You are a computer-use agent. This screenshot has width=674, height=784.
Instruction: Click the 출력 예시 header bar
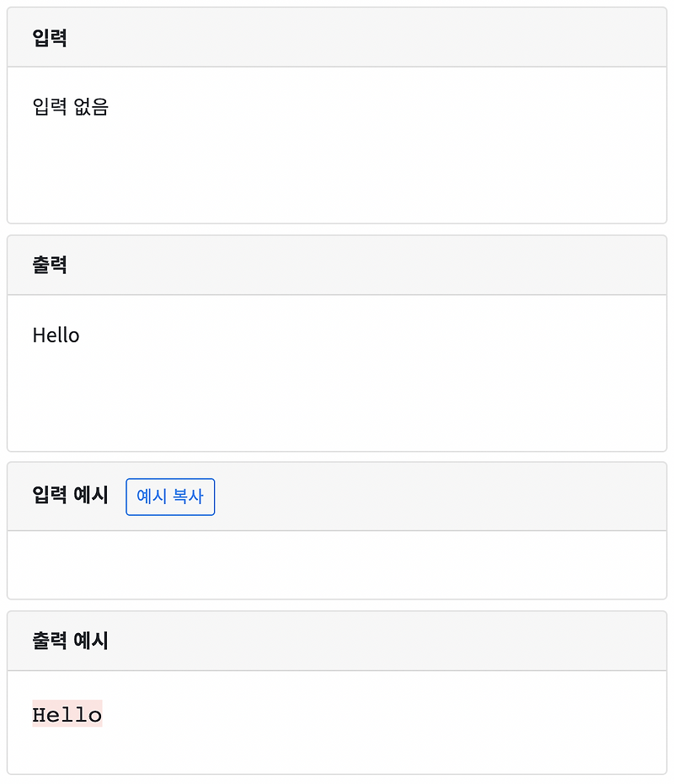pyautogui.click(x=337, y=641)
